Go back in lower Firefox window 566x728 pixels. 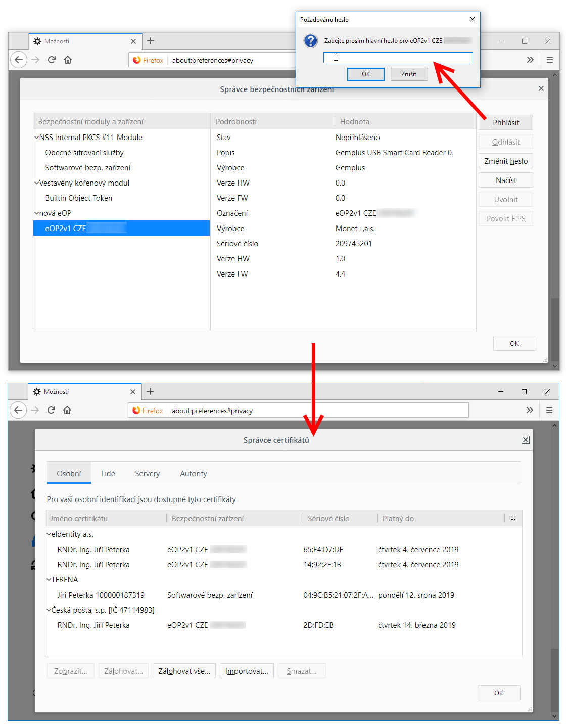tap(18, 410)
